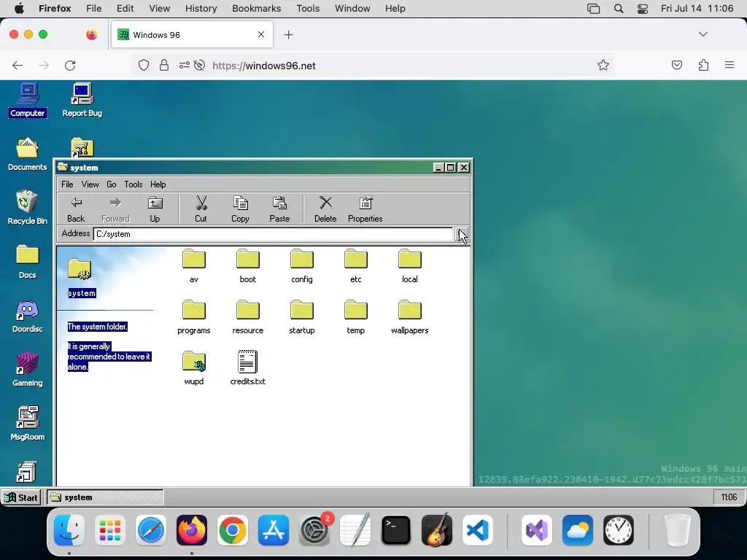
Task: Select the av folder
Action: [194, 266]
